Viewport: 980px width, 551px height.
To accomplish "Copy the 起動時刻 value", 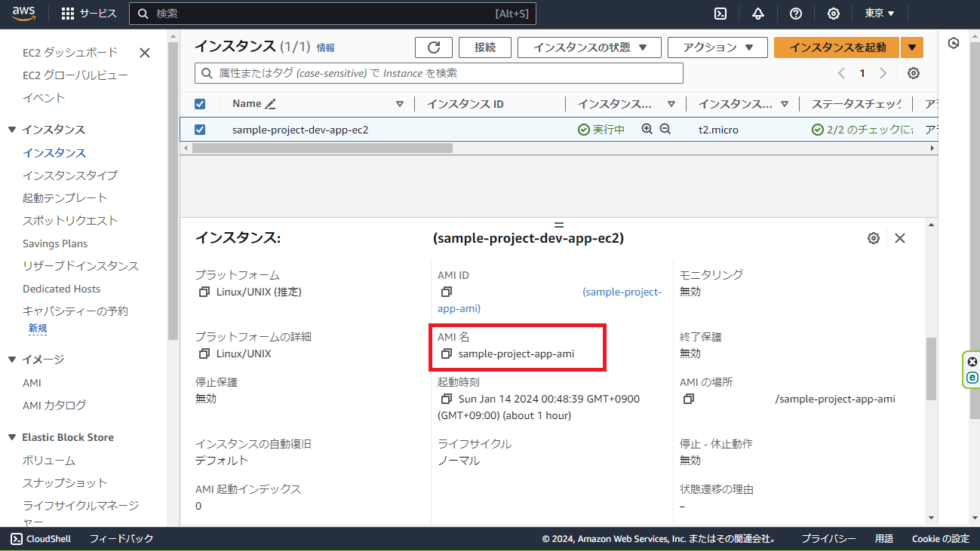I will [x=446, y=399].
